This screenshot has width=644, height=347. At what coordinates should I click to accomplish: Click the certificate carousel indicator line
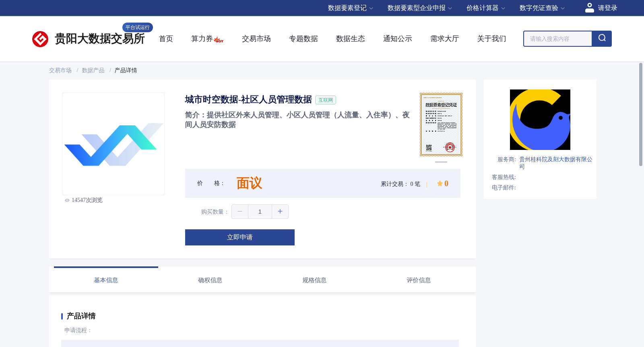point(441,162)
